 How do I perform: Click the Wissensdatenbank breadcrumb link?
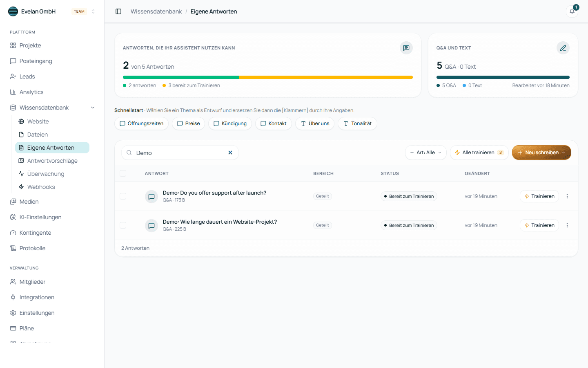point(156,11)
